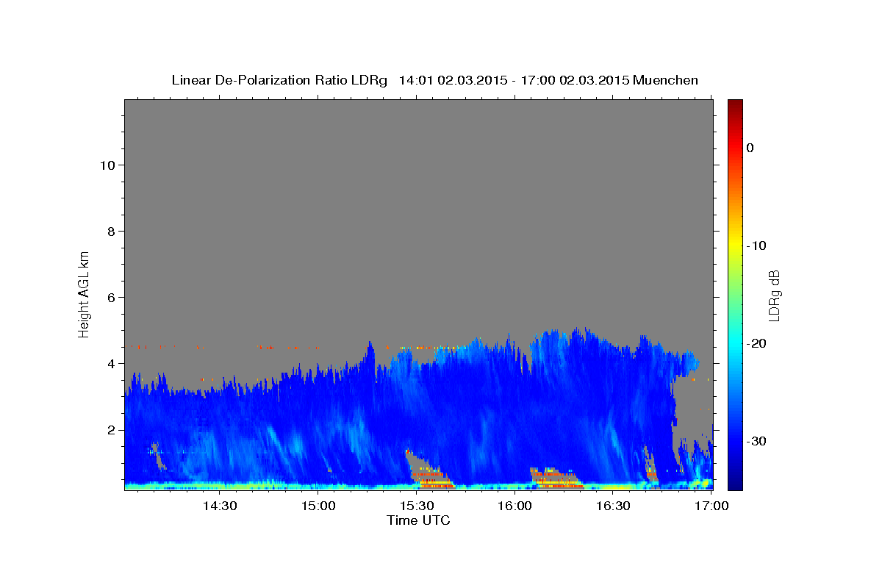Screen dimensions: 882x588
Task: Click the 16:30 time tick label
Action: pos(614,506)
